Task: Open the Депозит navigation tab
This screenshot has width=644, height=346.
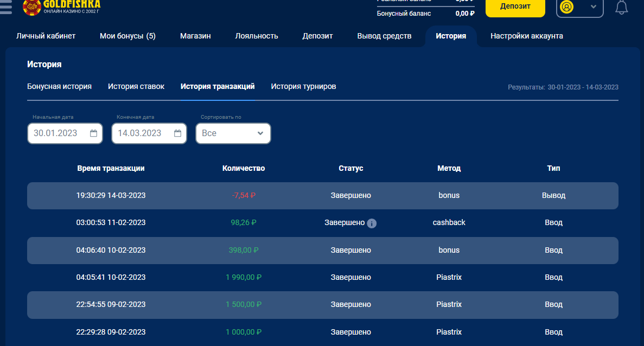Action: coord(317,36)
